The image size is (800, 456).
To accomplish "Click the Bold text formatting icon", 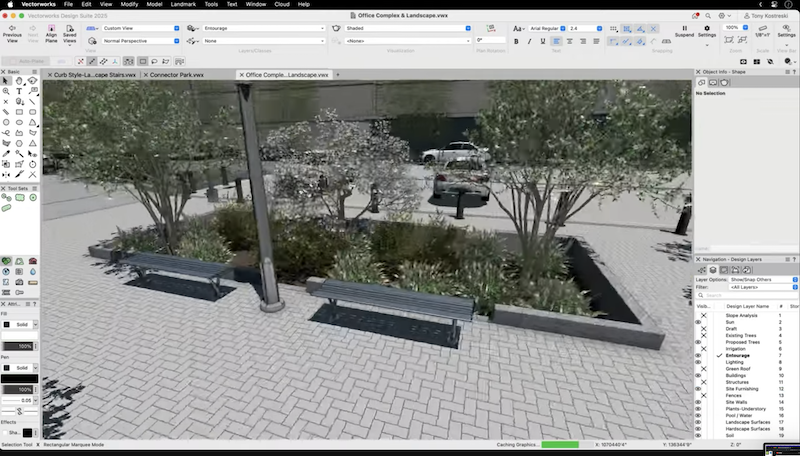I will (516, 41).
